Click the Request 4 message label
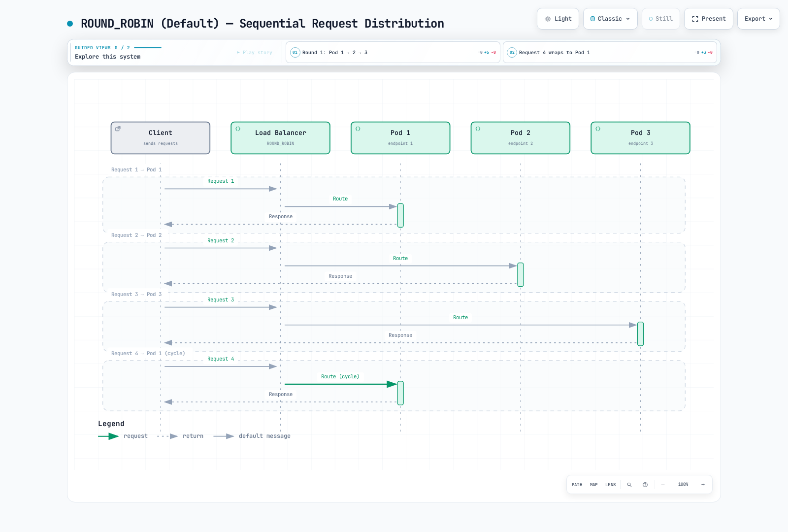Viewport: 788px width, 532px height. pos(221,359)
